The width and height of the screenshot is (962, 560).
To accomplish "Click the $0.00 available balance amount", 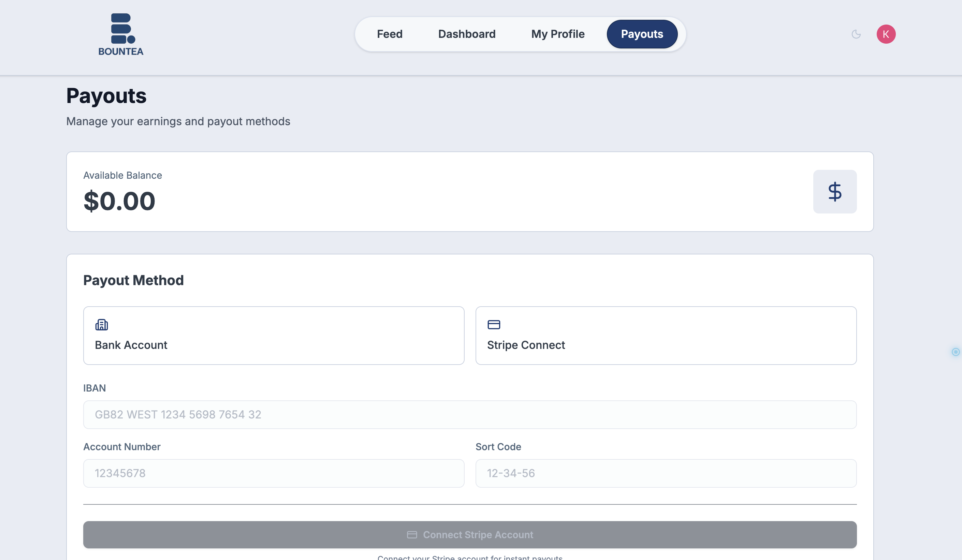I will click(x=119, y=201).
